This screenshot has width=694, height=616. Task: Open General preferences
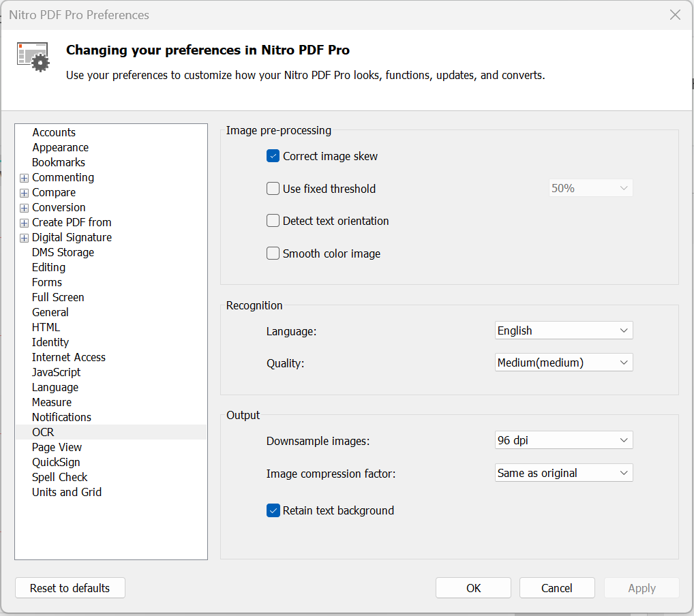(50, 312)
